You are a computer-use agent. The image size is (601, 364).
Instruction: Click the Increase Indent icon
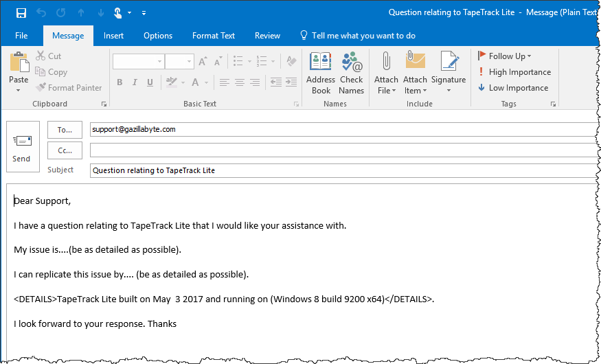click(291, 82)
